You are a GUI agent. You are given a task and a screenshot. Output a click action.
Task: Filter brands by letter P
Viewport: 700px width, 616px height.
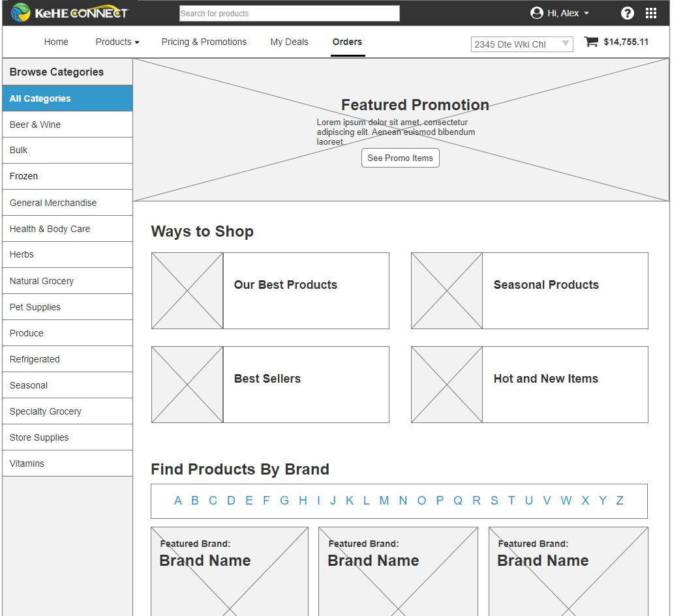coord(440,501)
